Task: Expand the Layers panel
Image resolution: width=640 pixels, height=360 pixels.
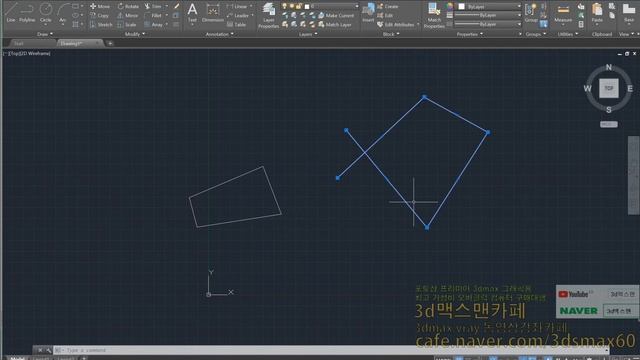Action: coord(308,34)
